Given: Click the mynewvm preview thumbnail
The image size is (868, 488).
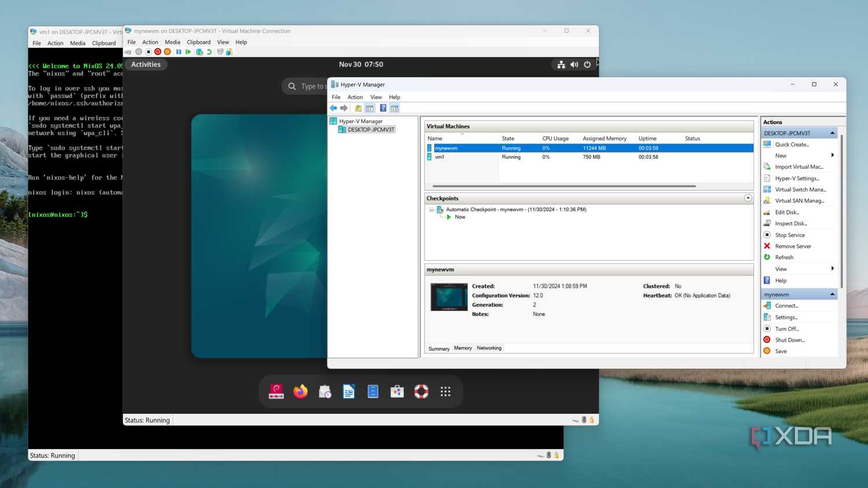Looking at the screenshot, I should click(x=449, y=297).
